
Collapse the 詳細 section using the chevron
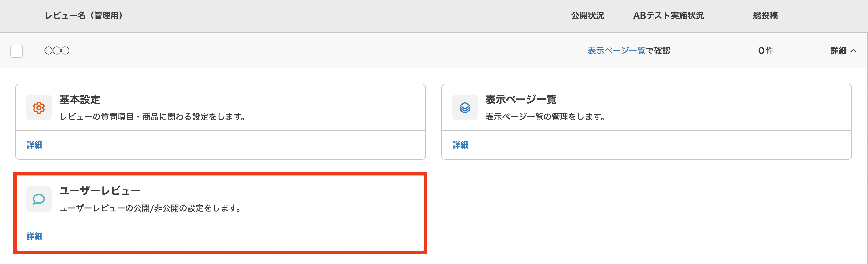(854, 50)
